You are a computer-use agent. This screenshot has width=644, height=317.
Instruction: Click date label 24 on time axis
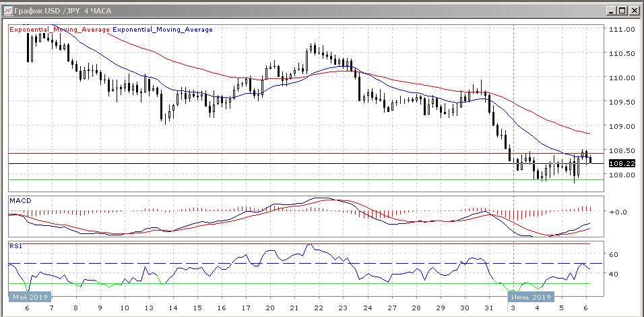point(368,308)
